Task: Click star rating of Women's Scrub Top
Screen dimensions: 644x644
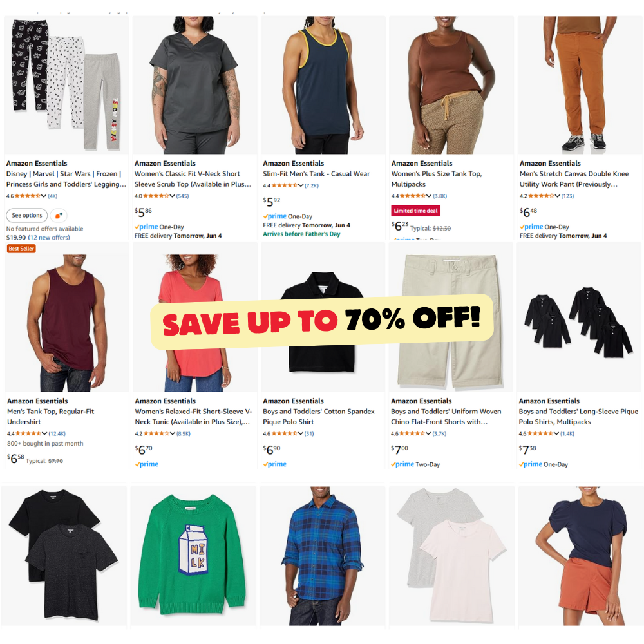Action: (156, 196)
